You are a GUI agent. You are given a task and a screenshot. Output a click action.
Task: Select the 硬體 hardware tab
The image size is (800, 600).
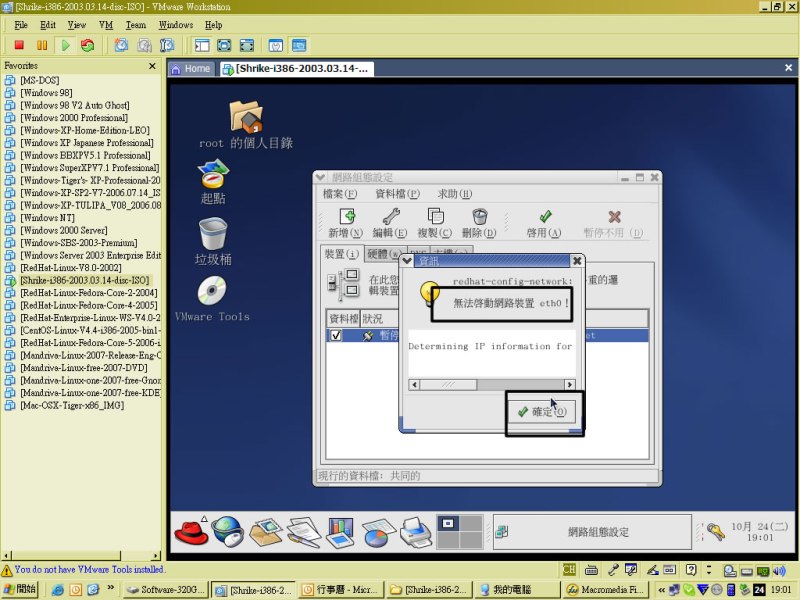click(383, 254)
